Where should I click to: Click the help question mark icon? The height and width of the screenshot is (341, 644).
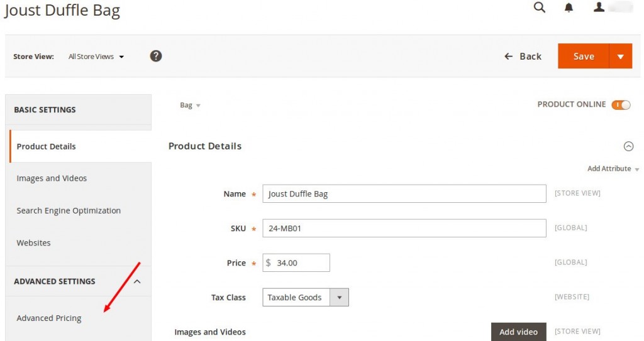(156, 56)
